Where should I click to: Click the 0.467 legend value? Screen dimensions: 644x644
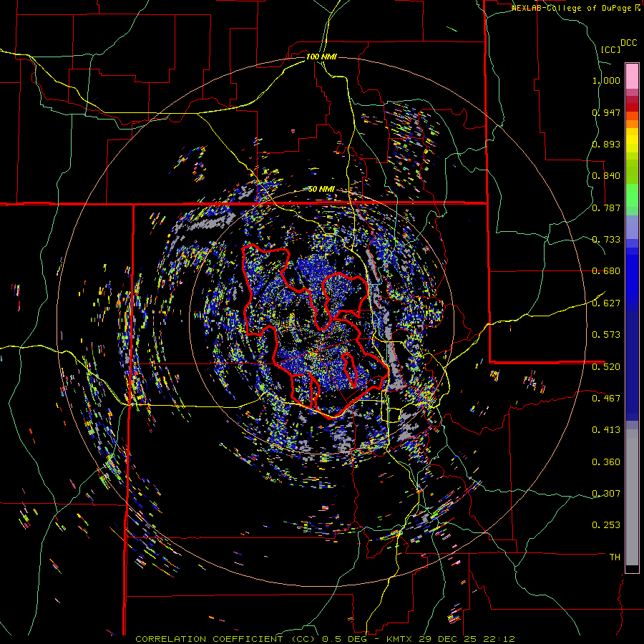coord(606,399)
